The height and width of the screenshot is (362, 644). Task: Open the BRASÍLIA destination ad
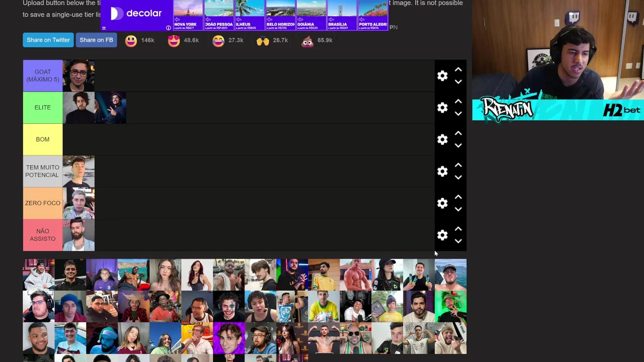(x=342, y=15)
